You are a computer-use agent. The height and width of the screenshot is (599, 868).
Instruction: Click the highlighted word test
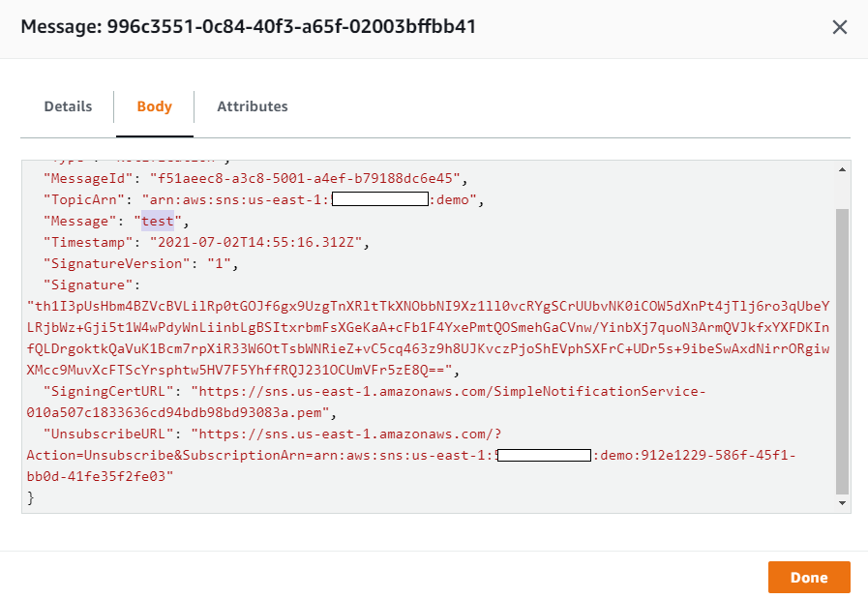click(x=158, y=221)
